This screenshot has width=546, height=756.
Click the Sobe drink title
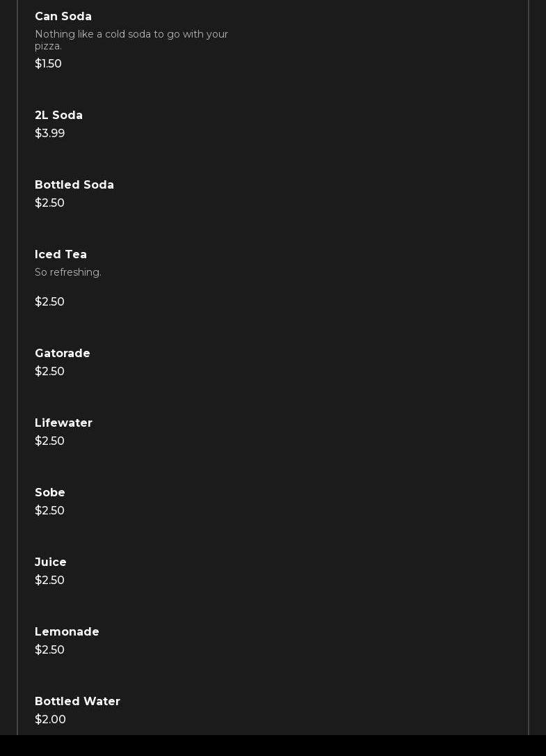coord(50,493)
